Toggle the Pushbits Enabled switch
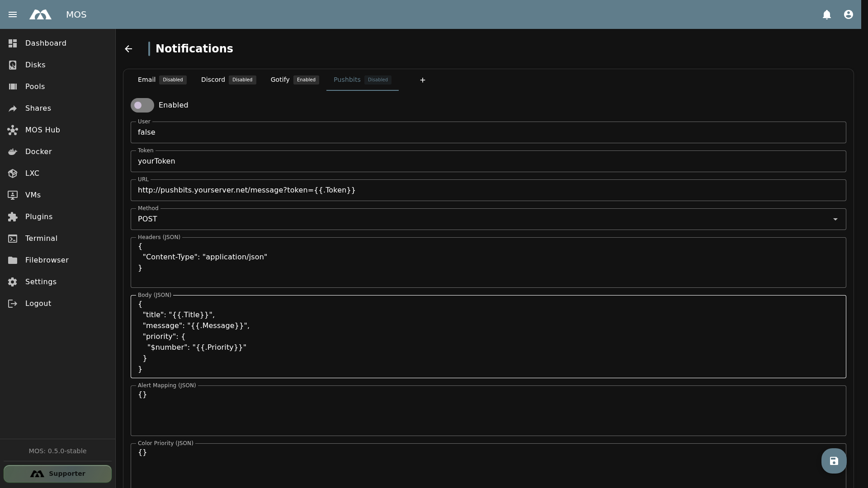The image size is (868, 488). (142, 105)
